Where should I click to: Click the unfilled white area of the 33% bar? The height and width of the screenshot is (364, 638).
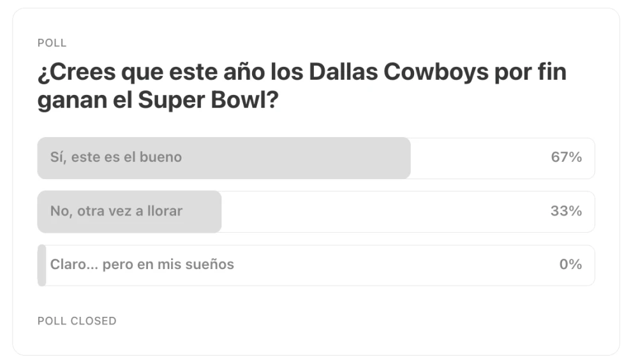pos(383,211)
